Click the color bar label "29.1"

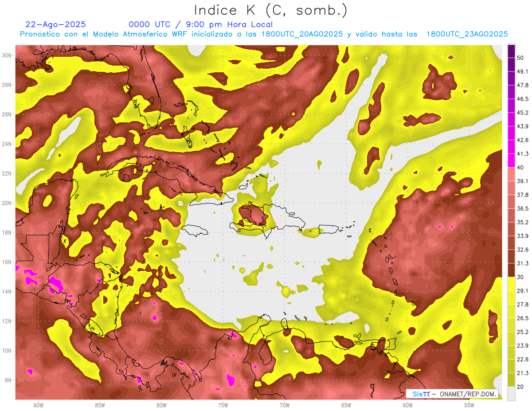[523, 291]
